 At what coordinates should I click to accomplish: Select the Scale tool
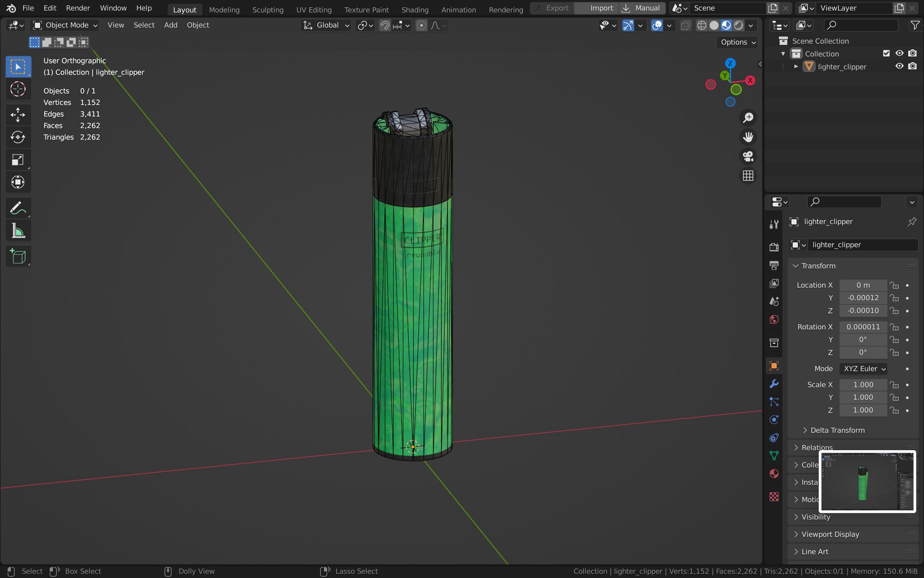click(x=18, y=159)
